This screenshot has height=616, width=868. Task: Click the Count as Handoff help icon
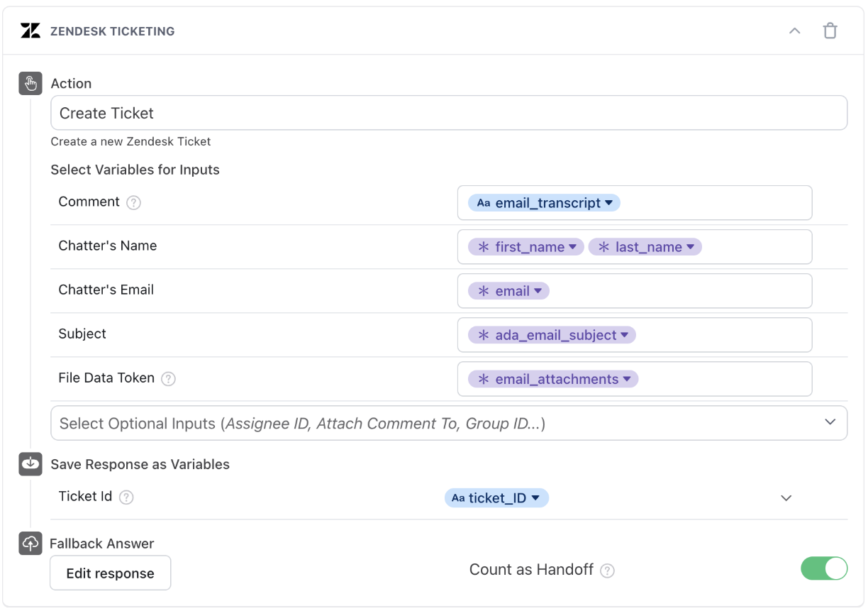pos(607,571)
